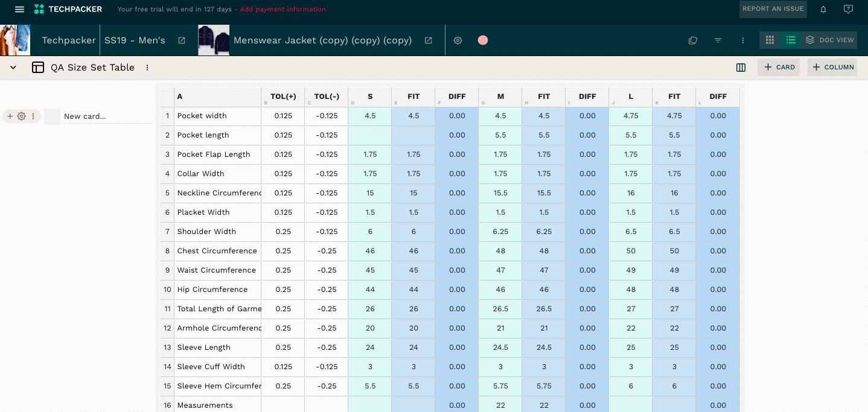Select Shoulder Width cell

pos(217,232)
